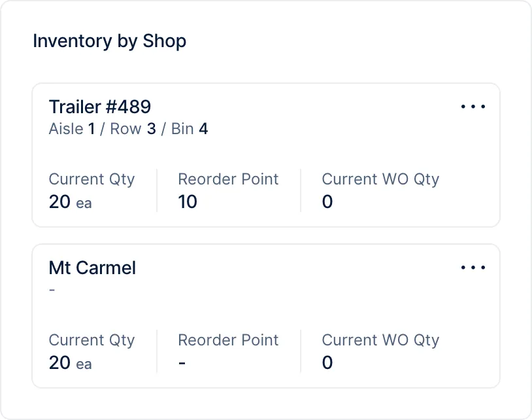Click the Current WO Qty value for Mt Carmel
This screenshot has height=420, width=532.
327,363
